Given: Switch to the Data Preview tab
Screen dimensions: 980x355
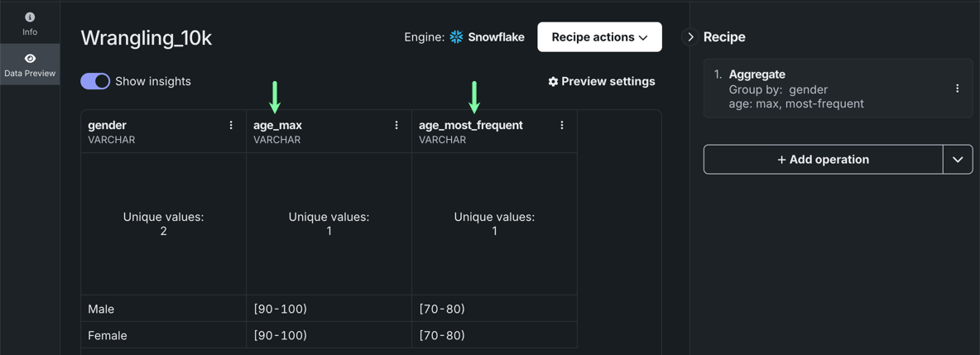Looking at the screenshot, I should [x=30, y=65].
